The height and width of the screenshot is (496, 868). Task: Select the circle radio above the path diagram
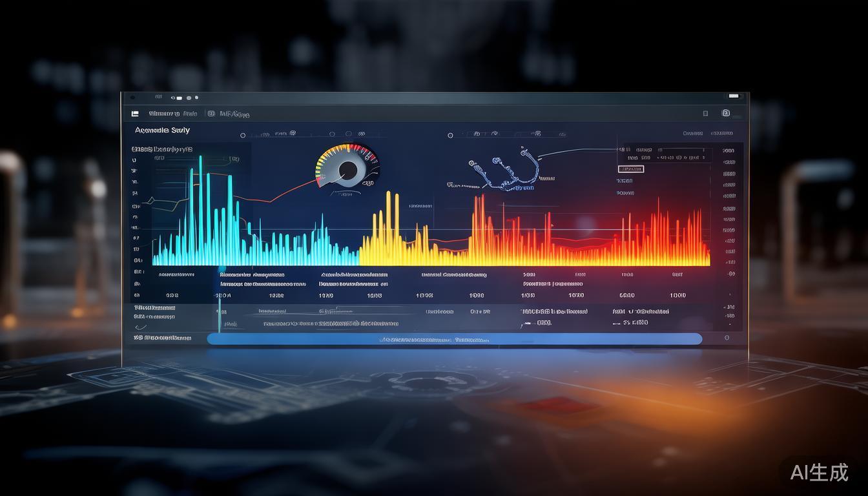coord(450,136)
